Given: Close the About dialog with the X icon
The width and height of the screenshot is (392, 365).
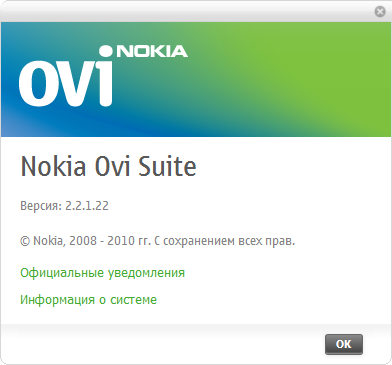Looking at the screenshot, I should coord(380,12).
